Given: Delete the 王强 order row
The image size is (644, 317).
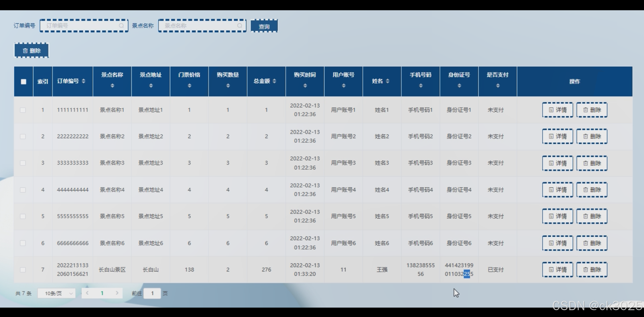Looking at the screenshot, I should click(x=592, y=269).
